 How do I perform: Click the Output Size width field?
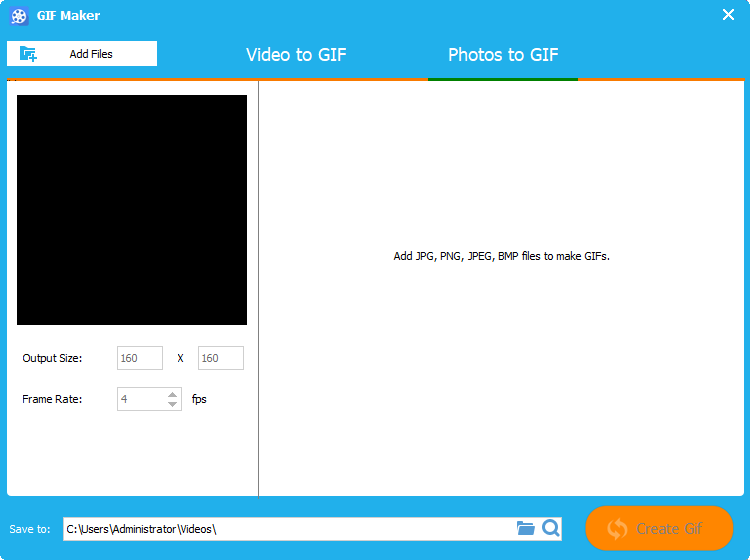(140, 358)
